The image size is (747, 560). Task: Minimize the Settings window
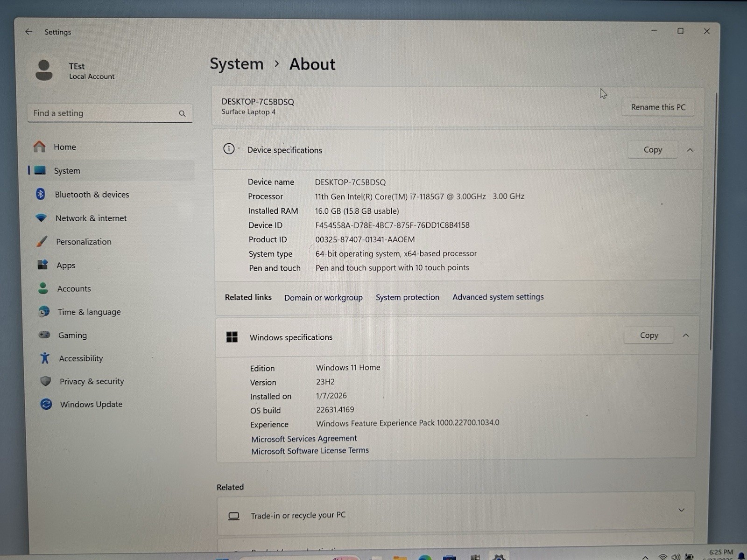(x=654, y=31)
